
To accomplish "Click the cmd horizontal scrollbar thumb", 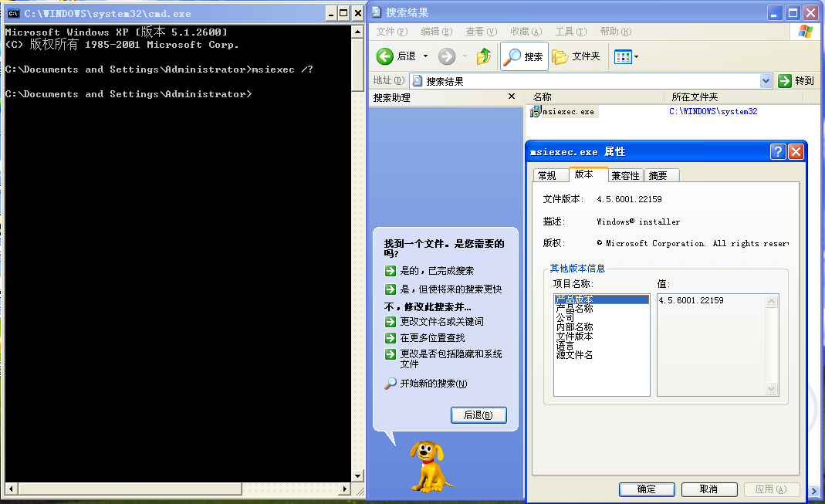I will (x=130, y=489).
